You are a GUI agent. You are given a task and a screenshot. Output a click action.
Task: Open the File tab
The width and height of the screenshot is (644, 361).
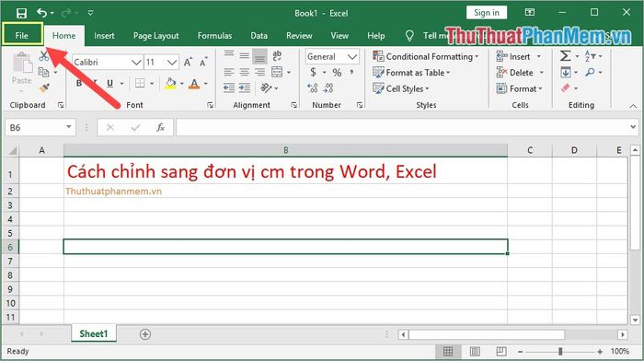[22, 35]
